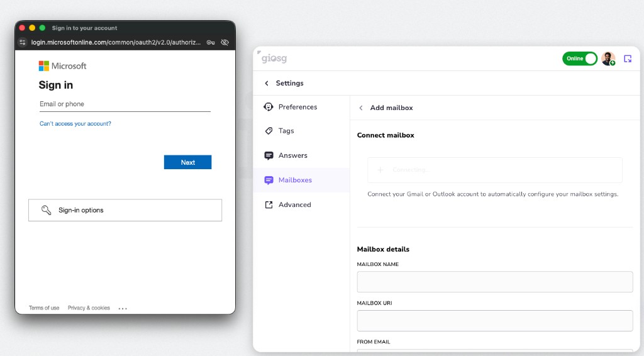Open the password key icon in the address bar
Viewport: 644px width, 356px height.
tap(211, 42)
